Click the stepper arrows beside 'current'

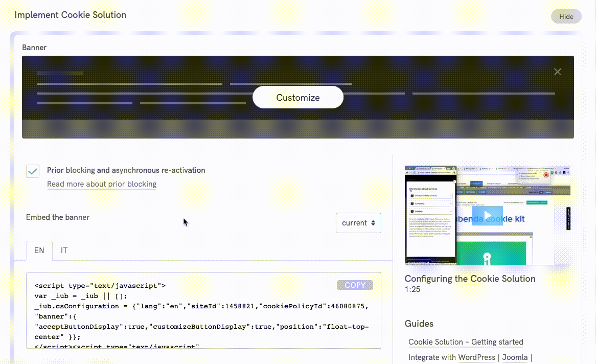[x=374, y=223]
